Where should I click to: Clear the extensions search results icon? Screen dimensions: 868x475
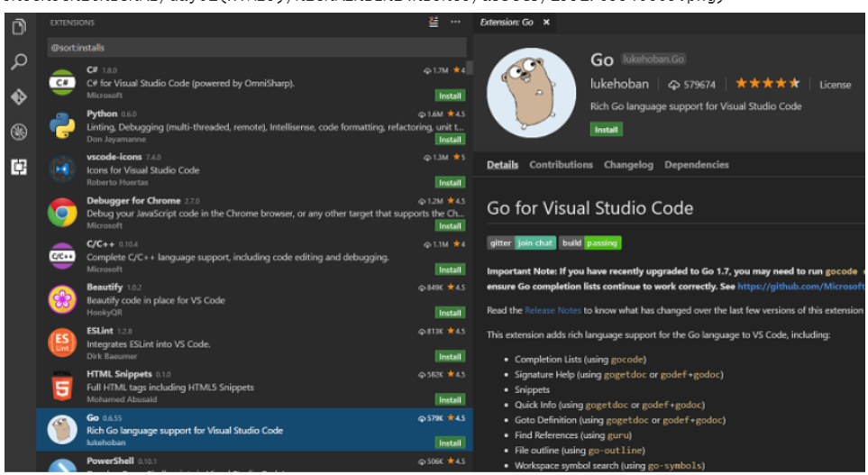click(434, 23)
